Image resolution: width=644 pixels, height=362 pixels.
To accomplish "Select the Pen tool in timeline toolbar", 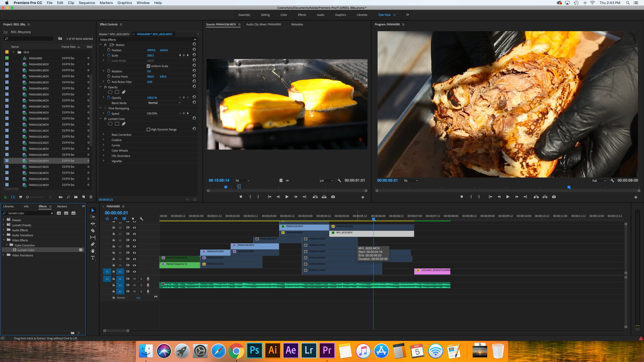I will (x=93, y=244).
